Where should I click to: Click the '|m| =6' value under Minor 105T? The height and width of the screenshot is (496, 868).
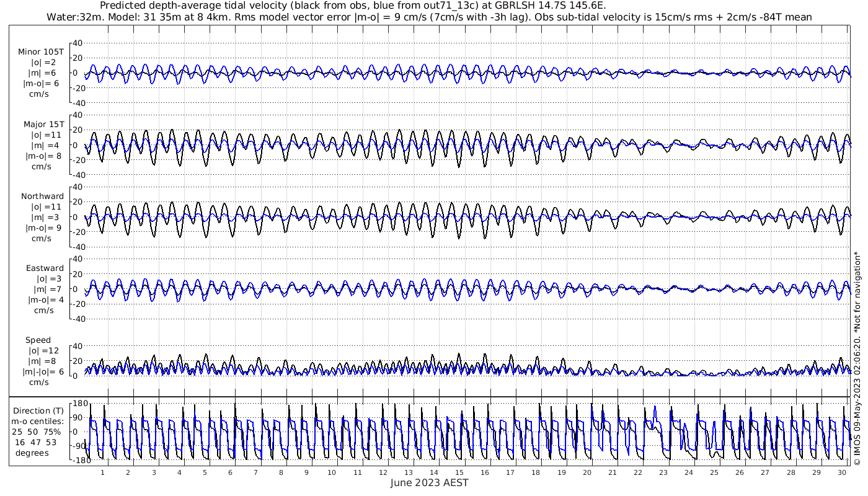[x=44, y=73]
